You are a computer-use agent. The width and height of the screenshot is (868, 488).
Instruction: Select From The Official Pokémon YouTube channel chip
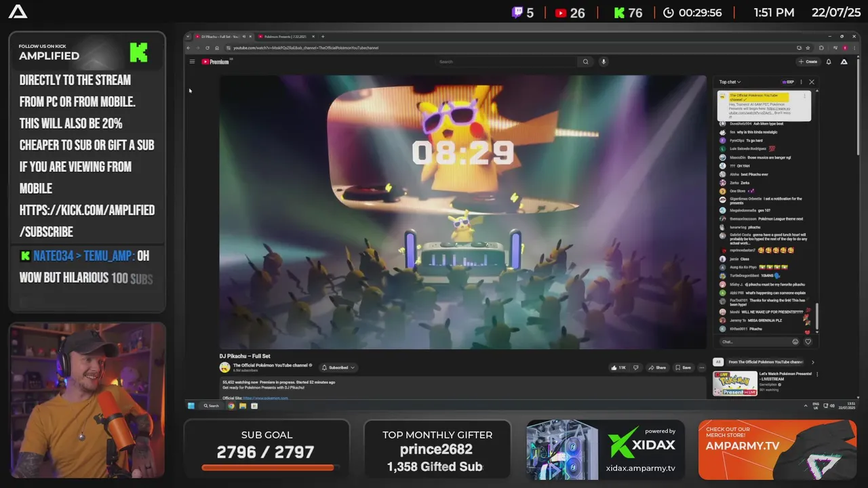766,362
